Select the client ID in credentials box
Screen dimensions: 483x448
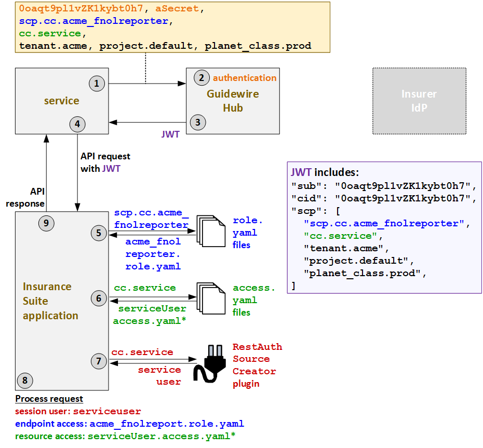[81, 9]
